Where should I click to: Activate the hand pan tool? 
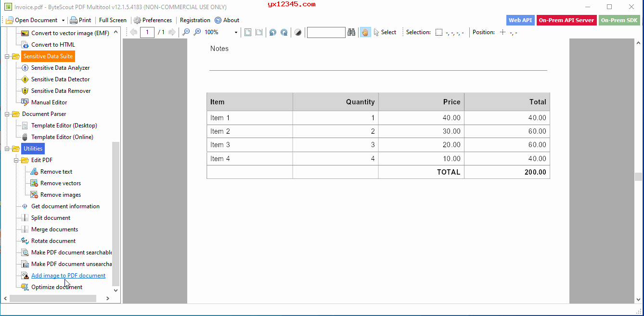click(365, 32)
